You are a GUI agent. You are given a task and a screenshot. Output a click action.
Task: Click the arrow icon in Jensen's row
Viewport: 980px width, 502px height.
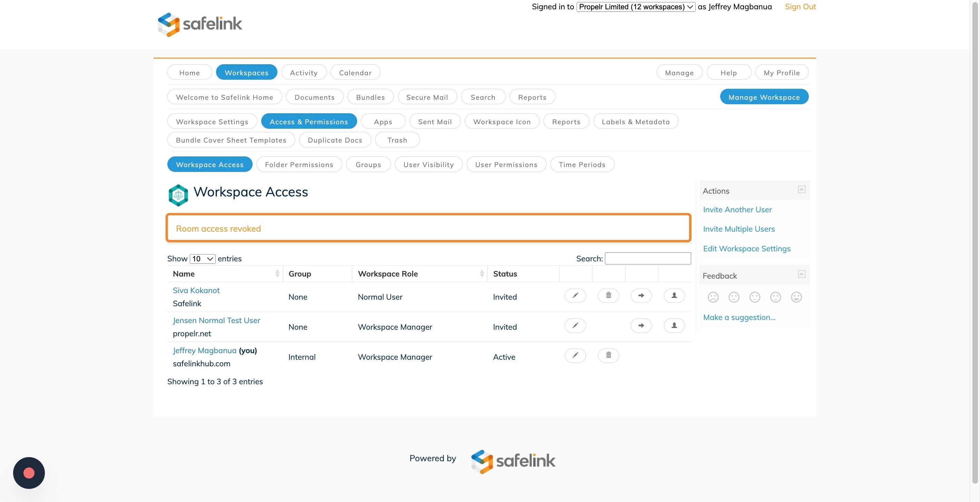pyautogui.click(x=641, y=326)
